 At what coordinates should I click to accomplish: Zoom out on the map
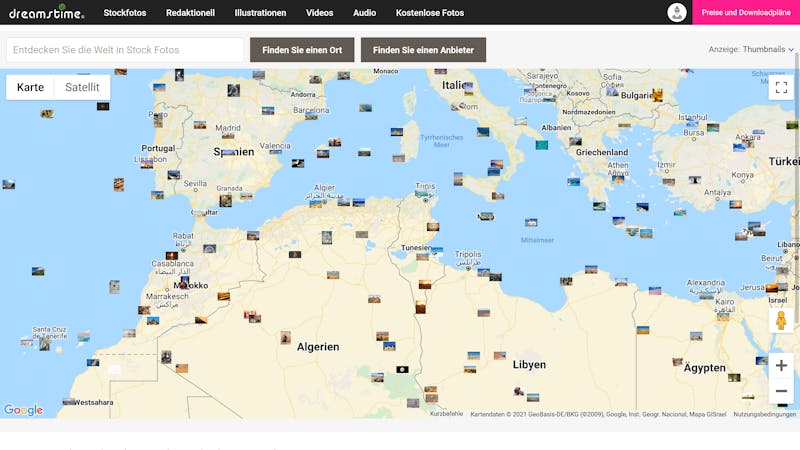coord(781,391)
